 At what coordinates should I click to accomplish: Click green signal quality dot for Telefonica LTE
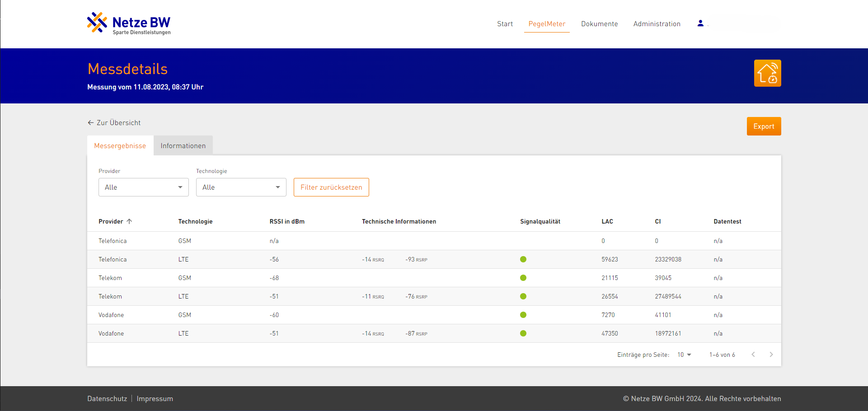[x=523, y=259]
